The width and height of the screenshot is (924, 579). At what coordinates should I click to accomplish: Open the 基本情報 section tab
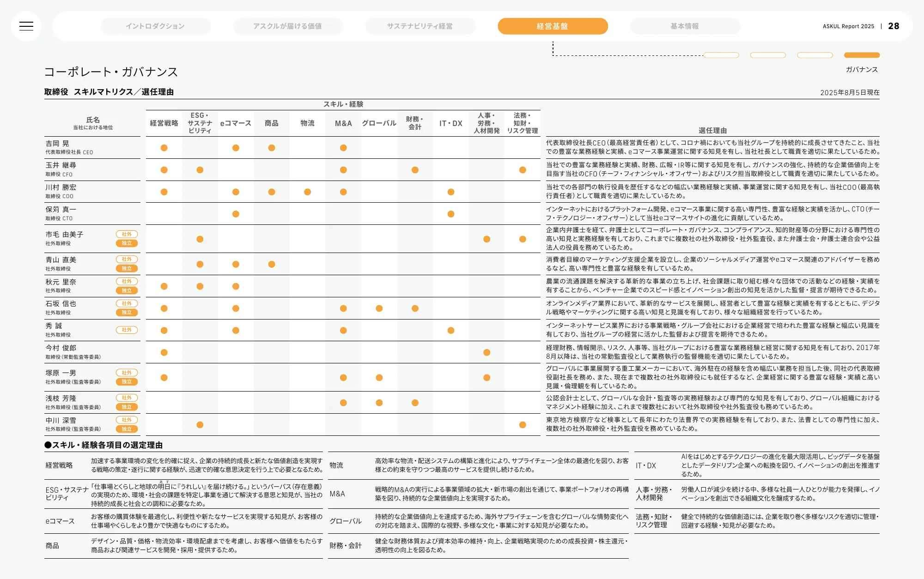[x=684, y=26]
